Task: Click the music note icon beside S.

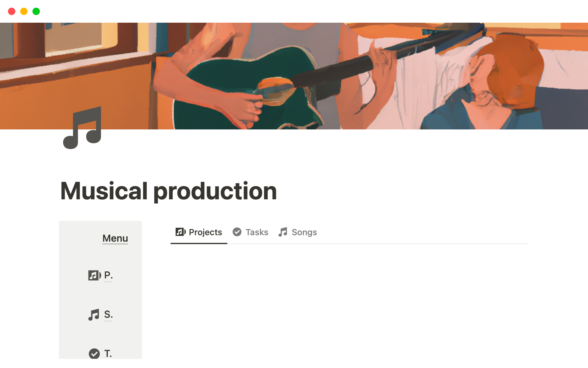Action: 94,315
